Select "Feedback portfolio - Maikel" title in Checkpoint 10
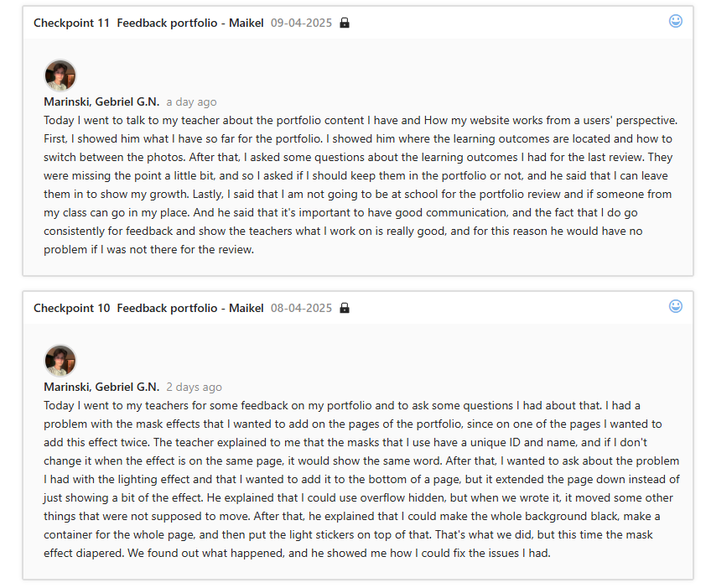 (x=190, y=308)
